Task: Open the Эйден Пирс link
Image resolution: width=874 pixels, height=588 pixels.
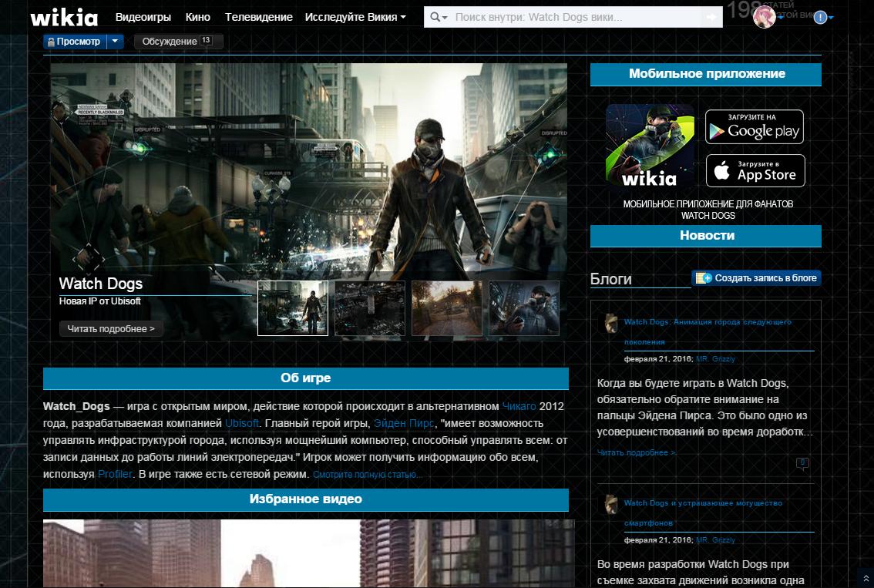Action: [x=404, y=423]
